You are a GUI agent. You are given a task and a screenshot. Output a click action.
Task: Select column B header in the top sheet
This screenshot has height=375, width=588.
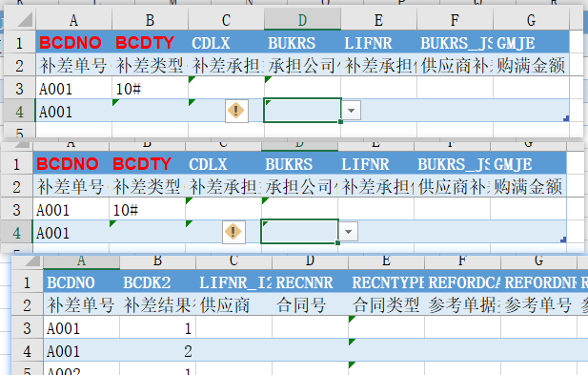click(150, 20)
